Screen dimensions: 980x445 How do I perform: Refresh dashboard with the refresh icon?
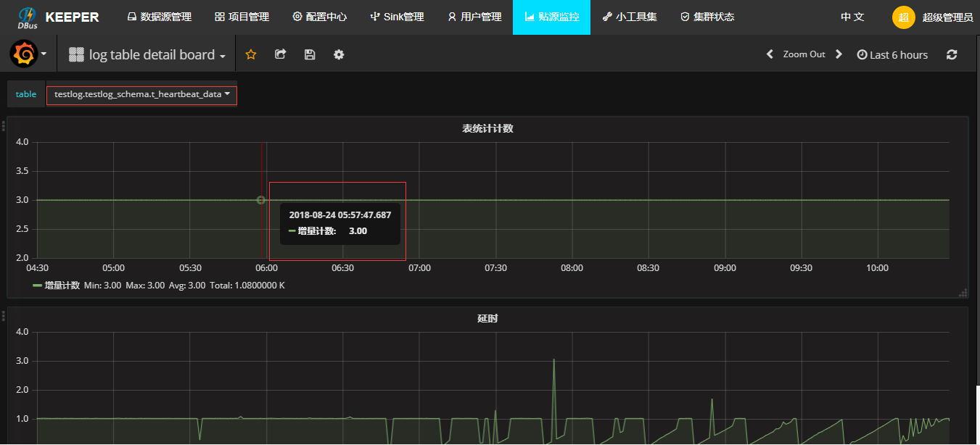(952, 54)
